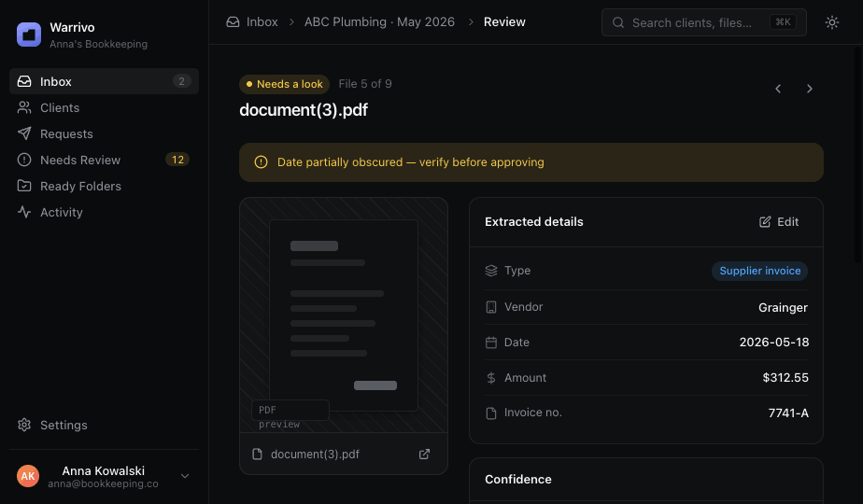Open Settings from the sidebar
Screen dimensions: 863x504
(104, 425)
